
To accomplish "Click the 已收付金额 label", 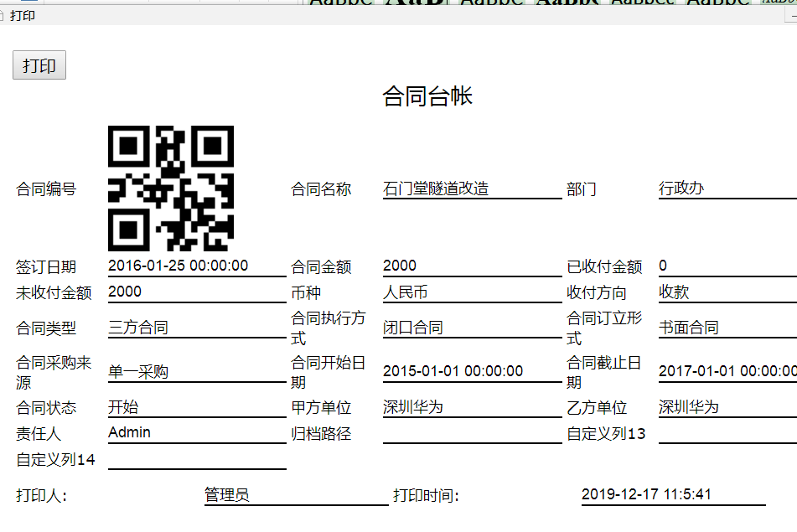I will point(604,266).
